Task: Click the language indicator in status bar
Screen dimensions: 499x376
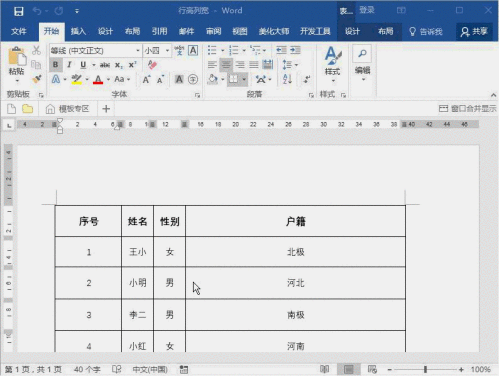Action: tap(150, 369)
